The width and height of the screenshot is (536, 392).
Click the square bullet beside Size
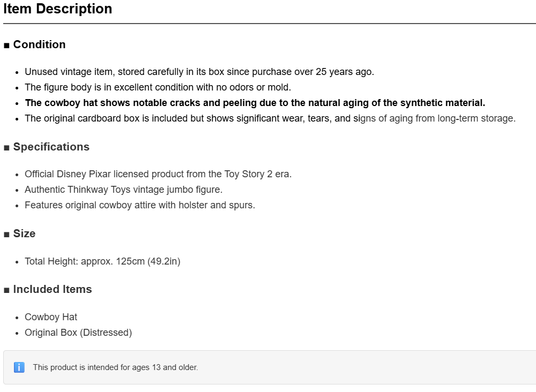pos(6,235)
